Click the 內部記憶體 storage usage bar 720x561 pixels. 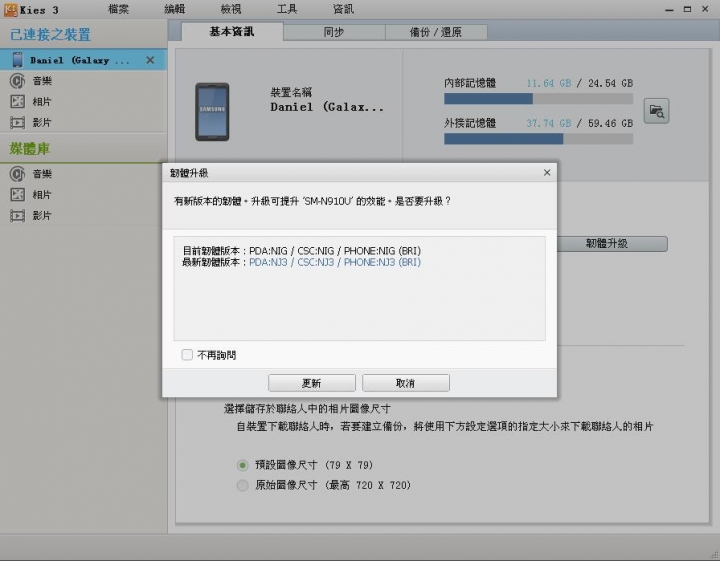coord(538,99)
